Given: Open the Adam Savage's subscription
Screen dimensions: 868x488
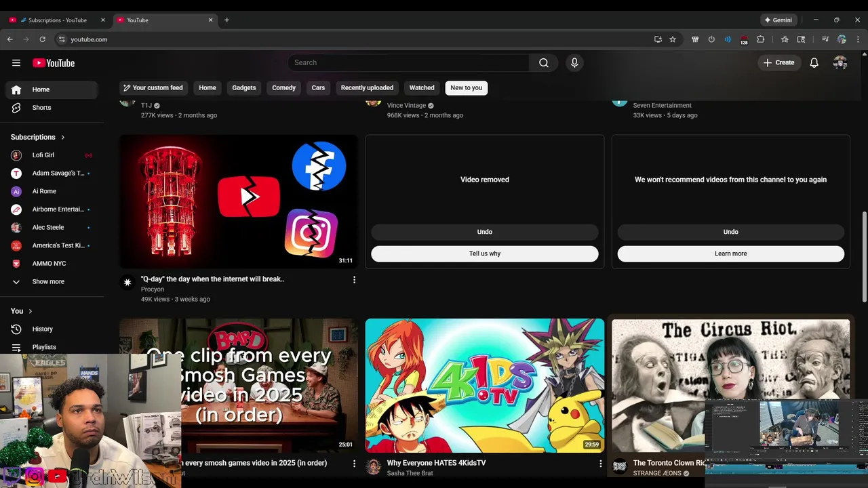Looking at the screenshot, I should 51,174.
